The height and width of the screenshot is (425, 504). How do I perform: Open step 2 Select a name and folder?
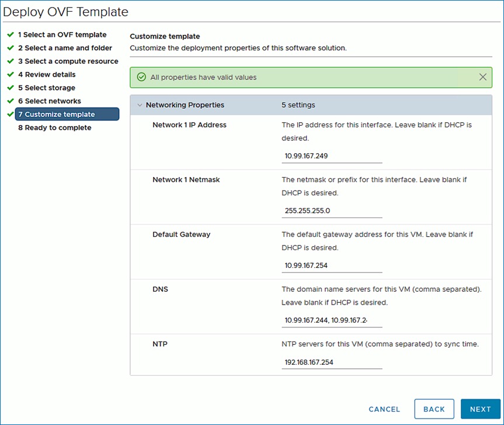pyautogui.click(x=65, y=48)
